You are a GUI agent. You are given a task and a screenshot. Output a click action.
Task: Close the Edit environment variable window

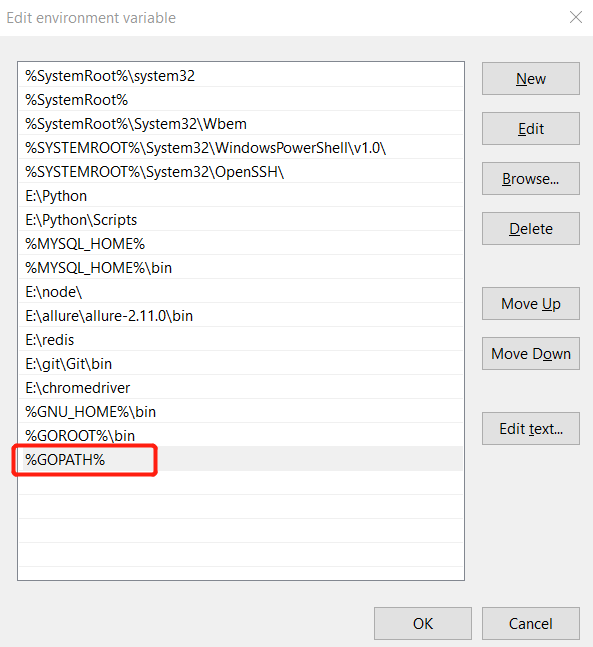tap(576, 17)
